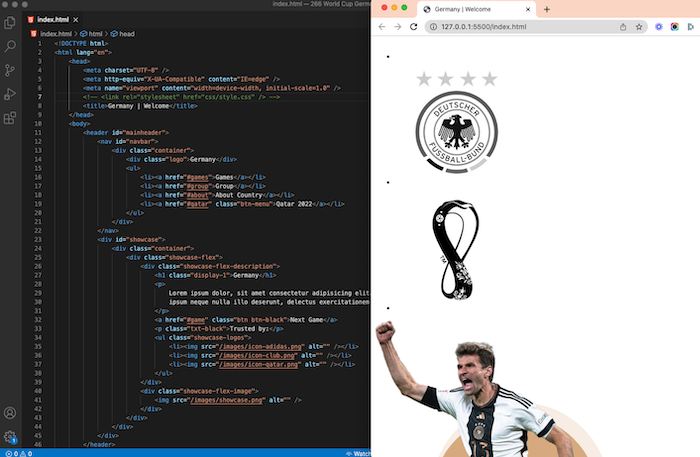The image size is (700, 457).
Task: Go back in the browser
Action: [x=382, y=27]
